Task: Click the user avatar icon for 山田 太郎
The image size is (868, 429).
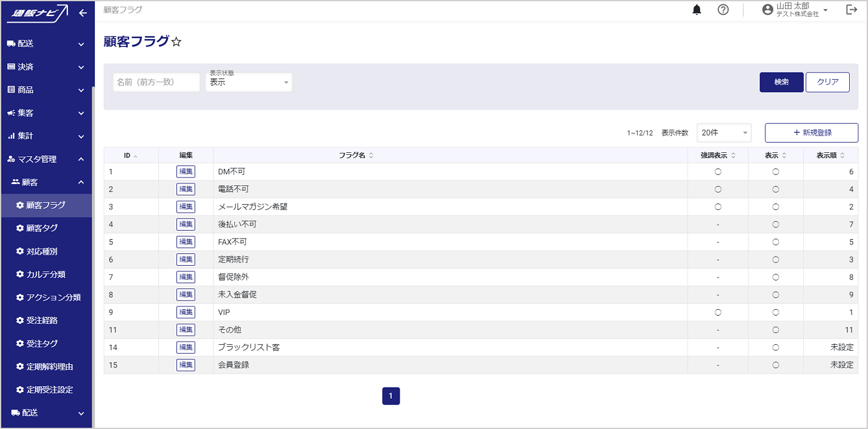Action: pos(767,10)
